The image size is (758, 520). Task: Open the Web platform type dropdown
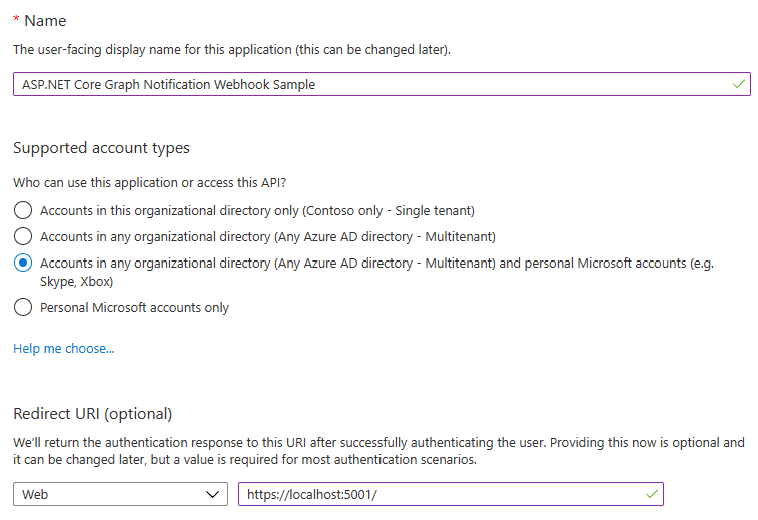tap(120, 494)
